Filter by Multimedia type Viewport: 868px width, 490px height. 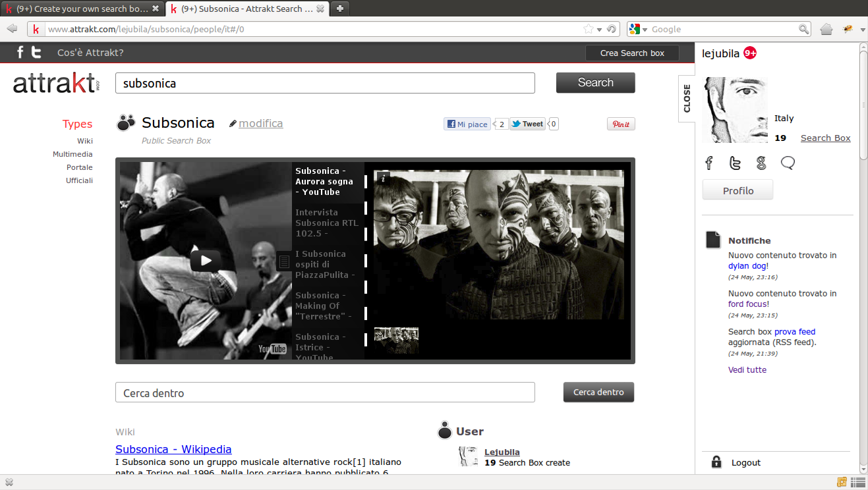pos(72,154)
